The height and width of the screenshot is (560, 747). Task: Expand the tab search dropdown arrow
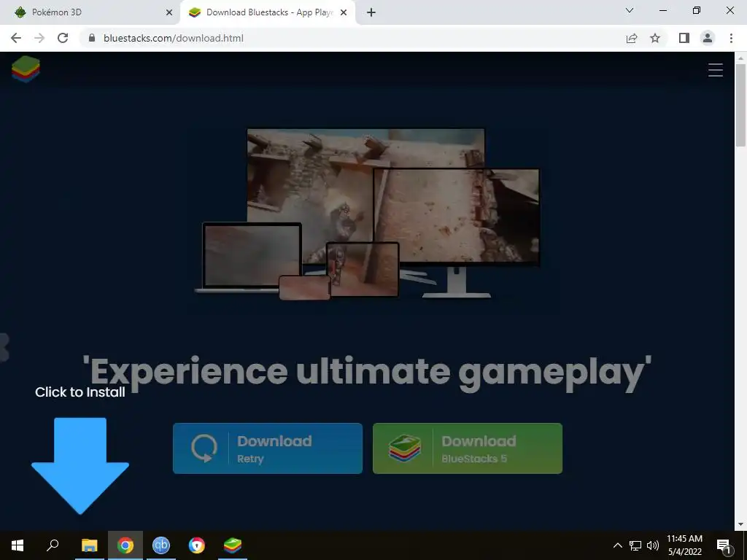click(630, 10)
